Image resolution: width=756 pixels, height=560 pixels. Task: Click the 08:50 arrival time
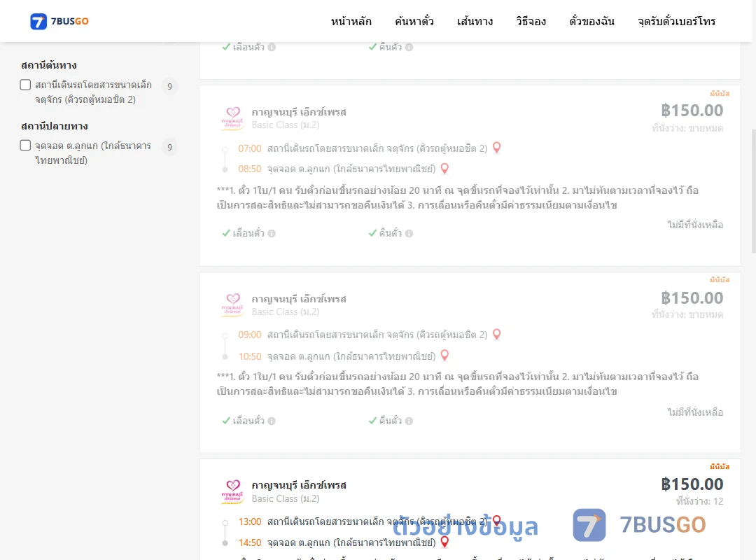click(250, 169)
